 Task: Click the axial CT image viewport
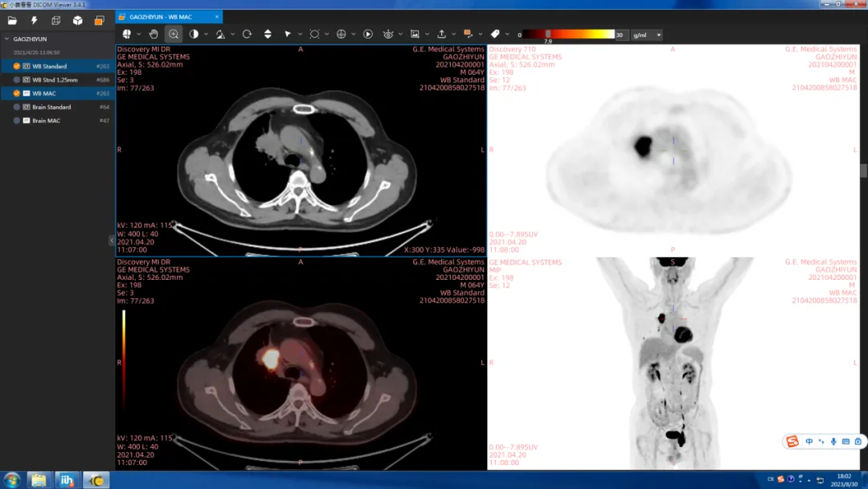(x=301, y=150)
